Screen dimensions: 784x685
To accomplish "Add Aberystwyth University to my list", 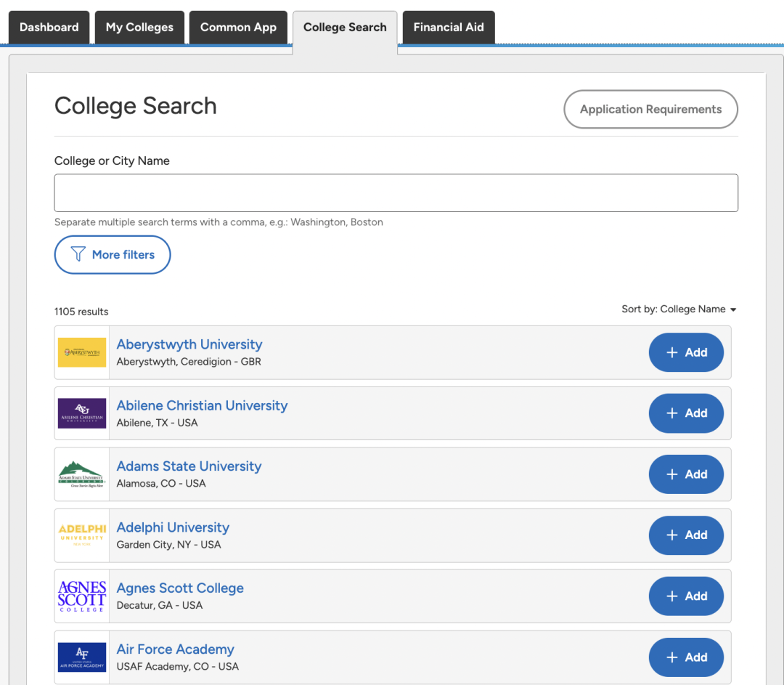I will click(x=686, y=352).
